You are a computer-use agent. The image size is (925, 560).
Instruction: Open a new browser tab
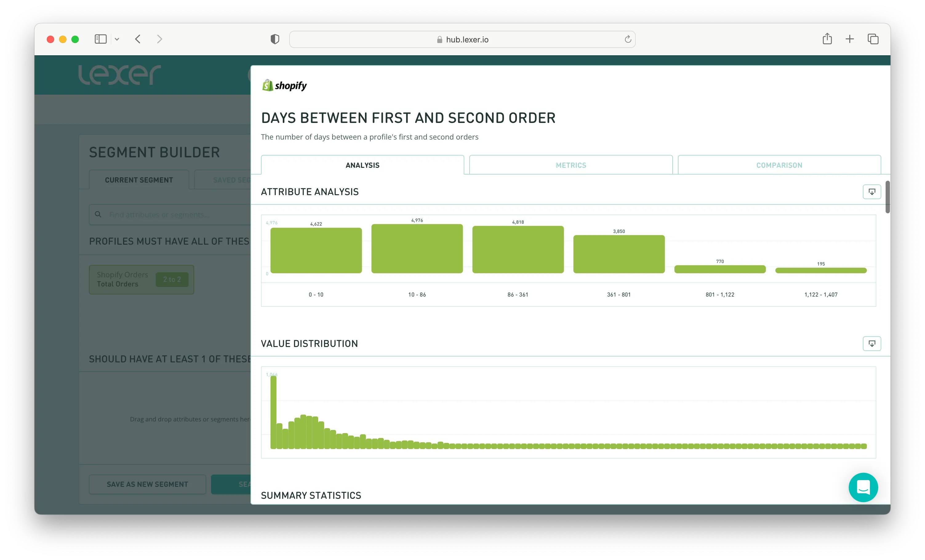[850, 39]
